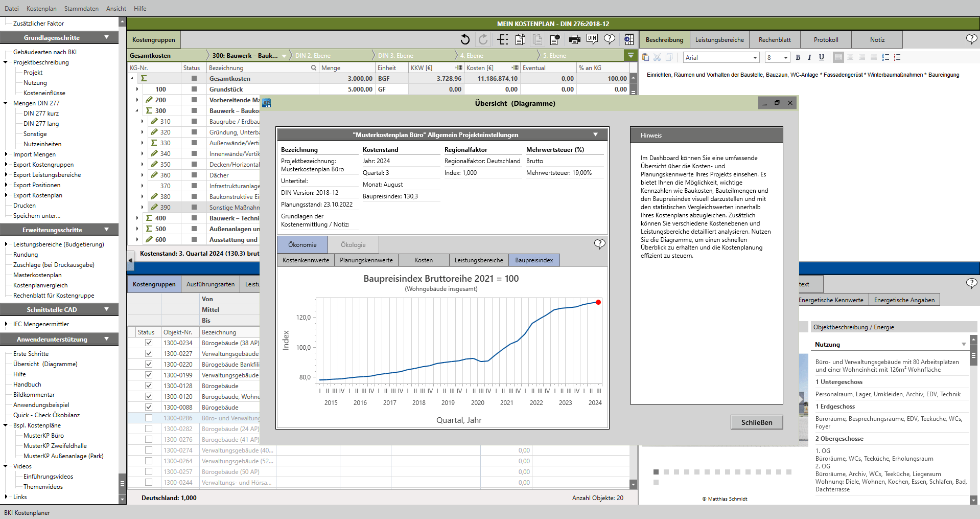Select the Gesamtkosten breadcrumb

pos(150,56)
